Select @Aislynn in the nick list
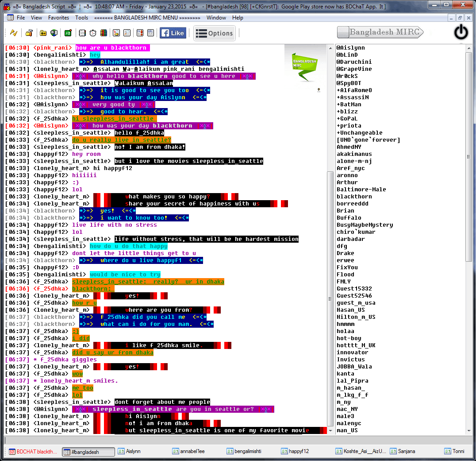 pos(351,48)
